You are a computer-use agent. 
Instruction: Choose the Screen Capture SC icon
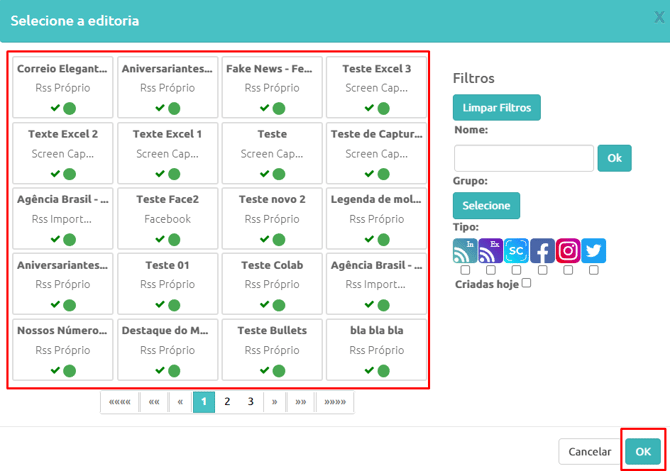[x=516, y=250]
